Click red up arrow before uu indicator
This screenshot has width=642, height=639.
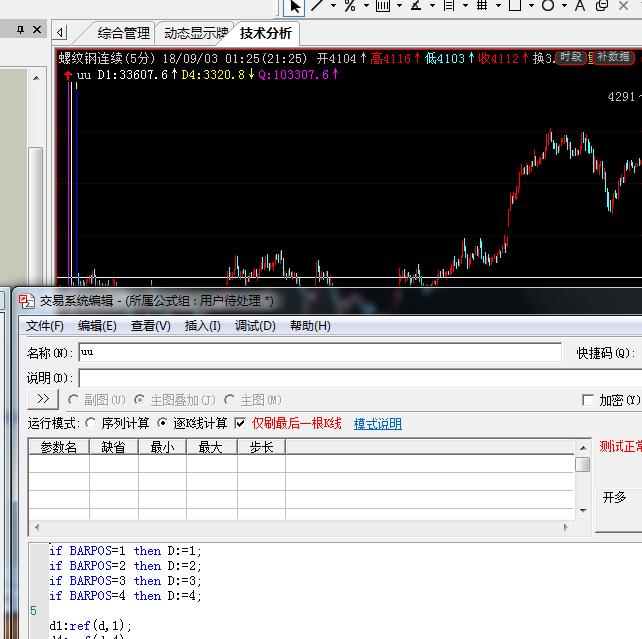[68, 75]
